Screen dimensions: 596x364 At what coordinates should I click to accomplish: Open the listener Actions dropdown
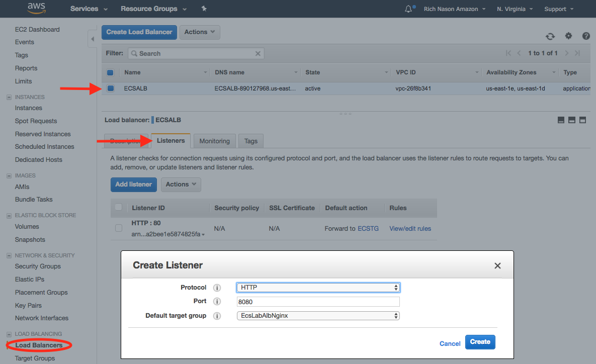click(181, 185)
